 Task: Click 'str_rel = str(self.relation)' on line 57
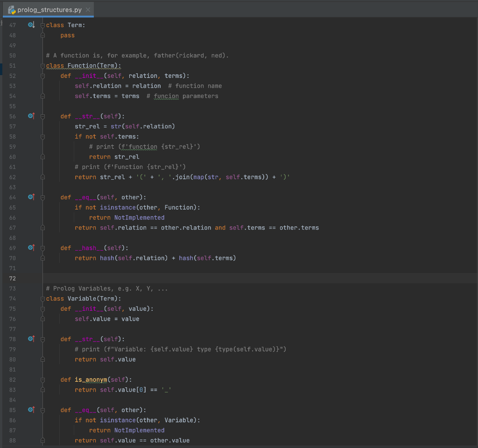pos(125,126)
